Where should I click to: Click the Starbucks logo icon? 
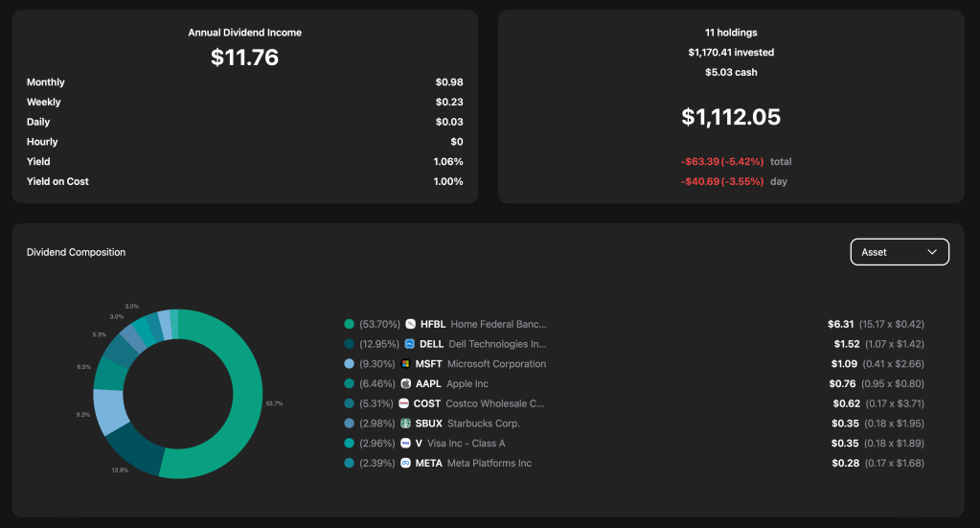click(x=405, y=424)
